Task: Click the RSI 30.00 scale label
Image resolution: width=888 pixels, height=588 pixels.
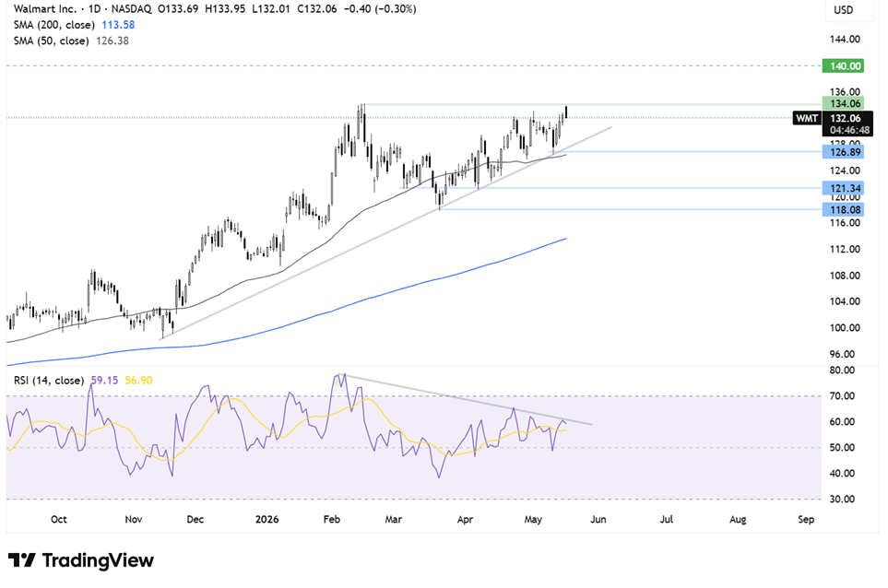Action: point(842,500)
